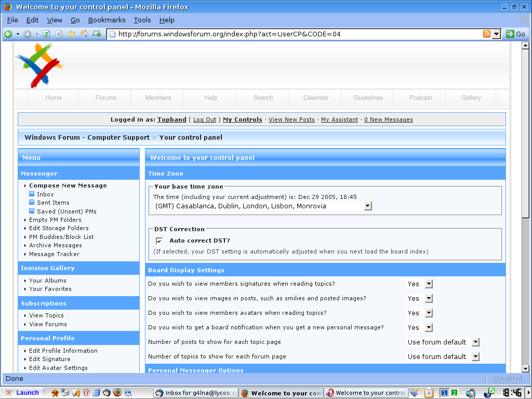Open the Help menu in menu bar
532x399 pixels.
tap(167, 20)
